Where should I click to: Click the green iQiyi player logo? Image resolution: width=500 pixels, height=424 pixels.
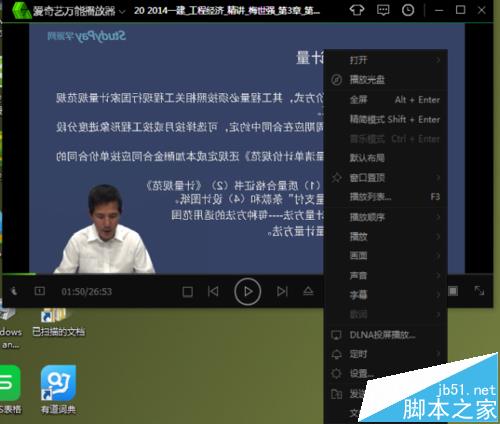tap(21, 11)
